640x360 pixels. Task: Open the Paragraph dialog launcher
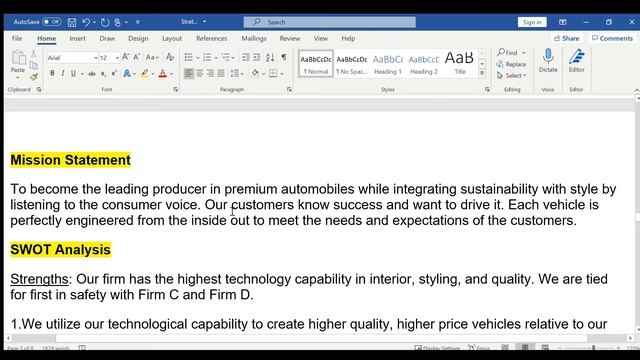(289, 89)
